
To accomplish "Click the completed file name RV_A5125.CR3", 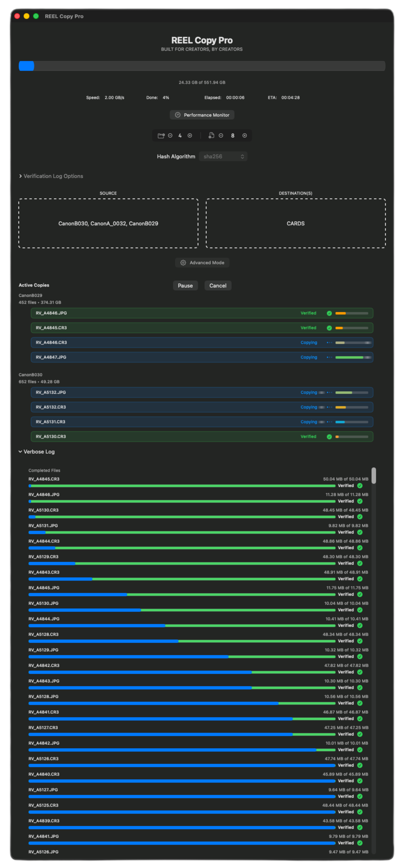I will pyautogui.click(x=43, y=805).
